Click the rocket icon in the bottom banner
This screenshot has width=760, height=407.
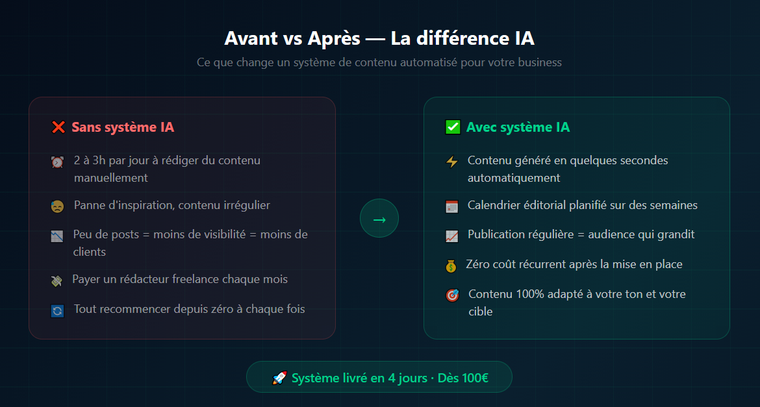280,378
